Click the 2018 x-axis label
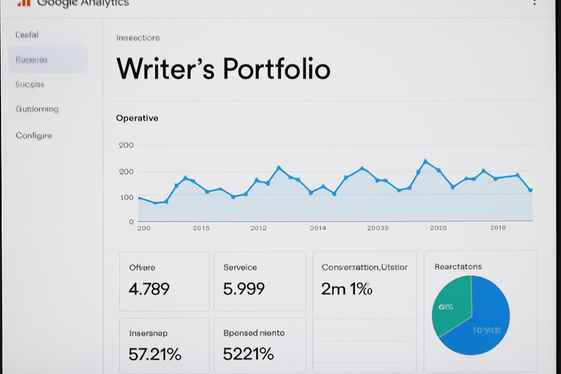 pos(498,228)
